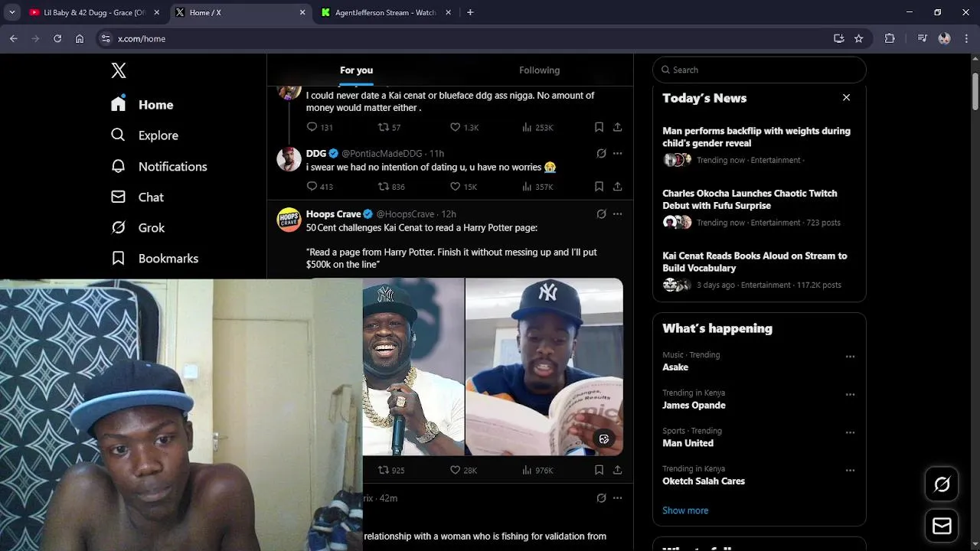Screen dimensions: 980x551
Task: Open the floating messages button
Action: 942,527
